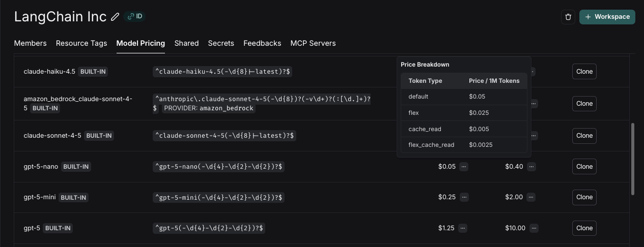
Task: Click the PROVIDER: amazon_bedrock tag
Action: 209,108
